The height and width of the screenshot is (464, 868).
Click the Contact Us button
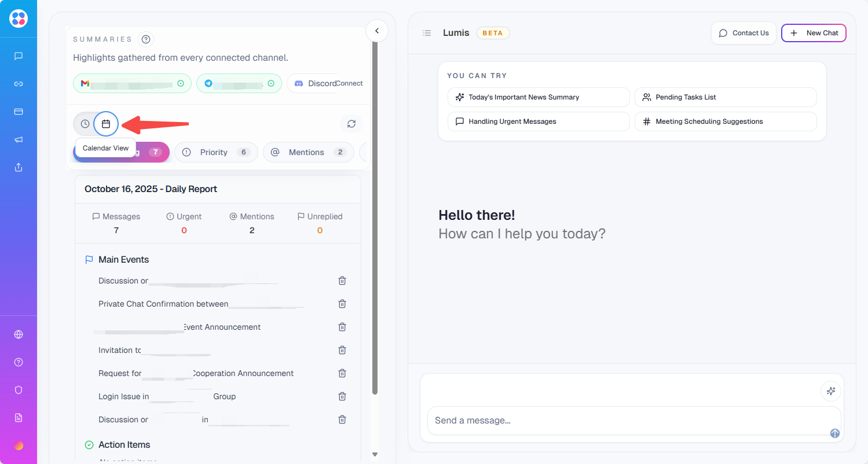pos(744,33)
